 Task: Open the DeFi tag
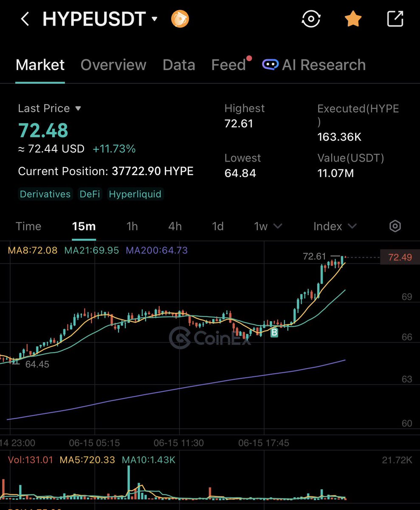pos(90,194)
